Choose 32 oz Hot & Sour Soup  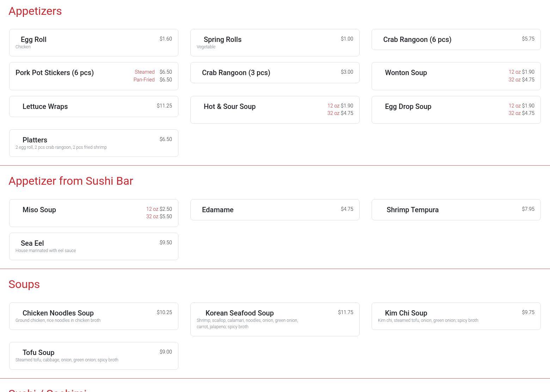pyautogui.click(x=340, y=113)
